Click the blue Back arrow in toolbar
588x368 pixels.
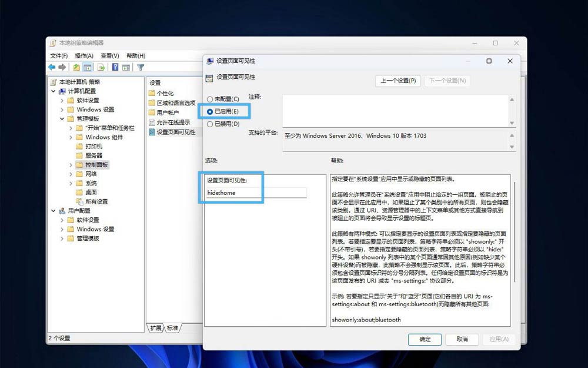52,67
